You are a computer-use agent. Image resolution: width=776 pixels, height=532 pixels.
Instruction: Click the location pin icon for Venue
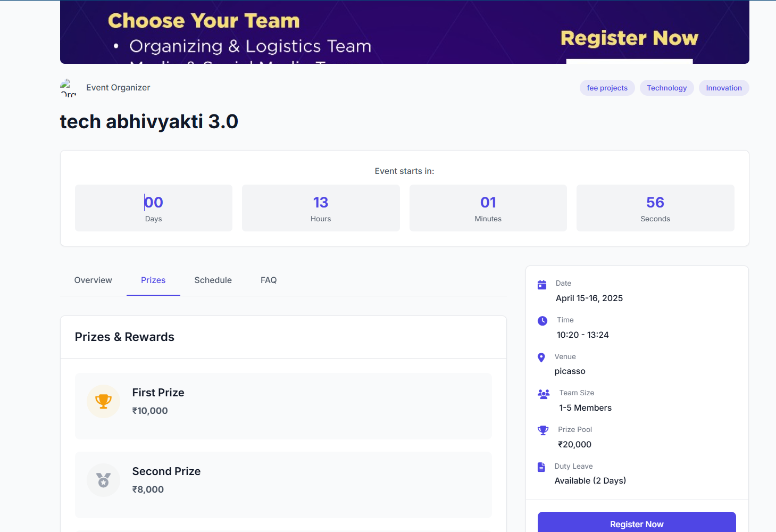(541, 358)
